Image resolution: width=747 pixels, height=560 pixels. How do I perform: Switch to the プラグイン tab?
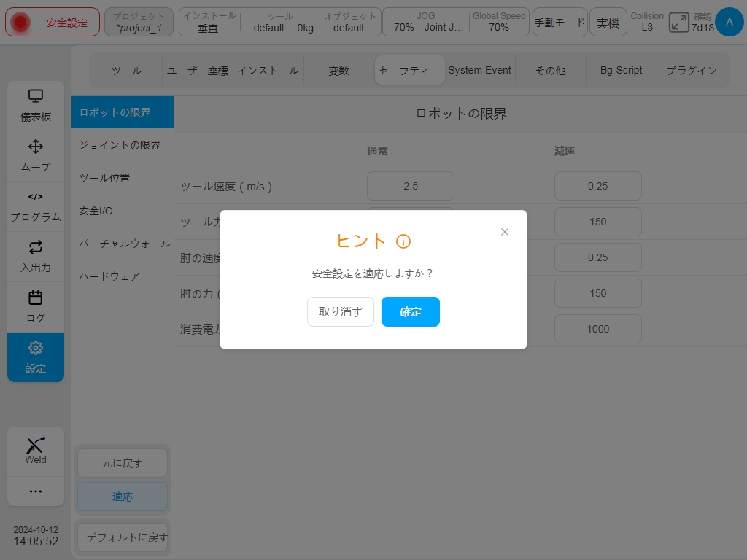click(x=692, y=71)
